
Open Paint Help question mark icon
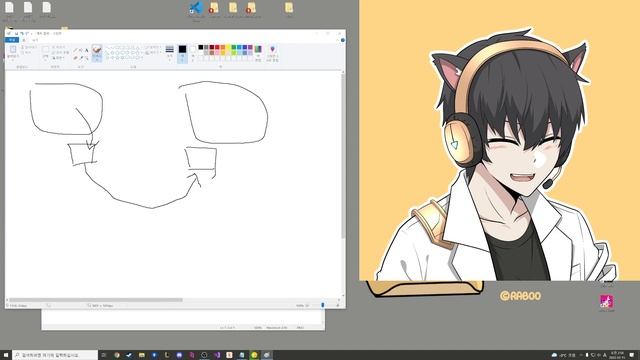(x=343, y=40)
